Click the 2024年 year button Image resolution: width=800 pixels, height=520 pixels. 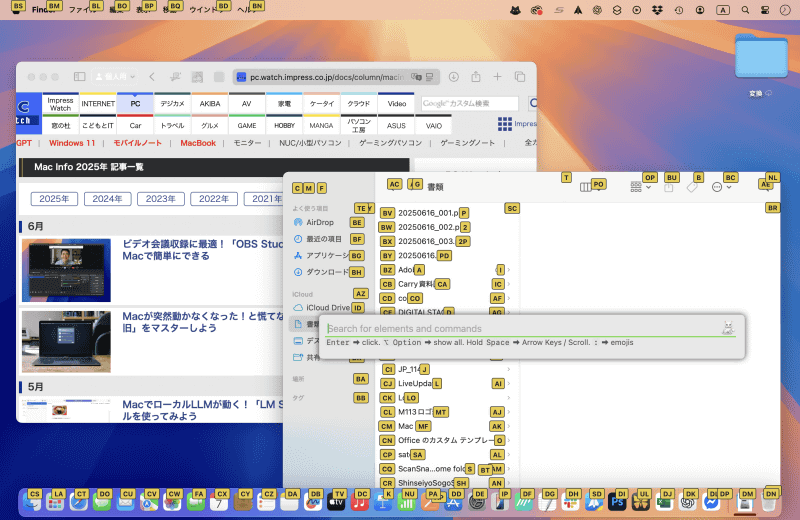107,199
